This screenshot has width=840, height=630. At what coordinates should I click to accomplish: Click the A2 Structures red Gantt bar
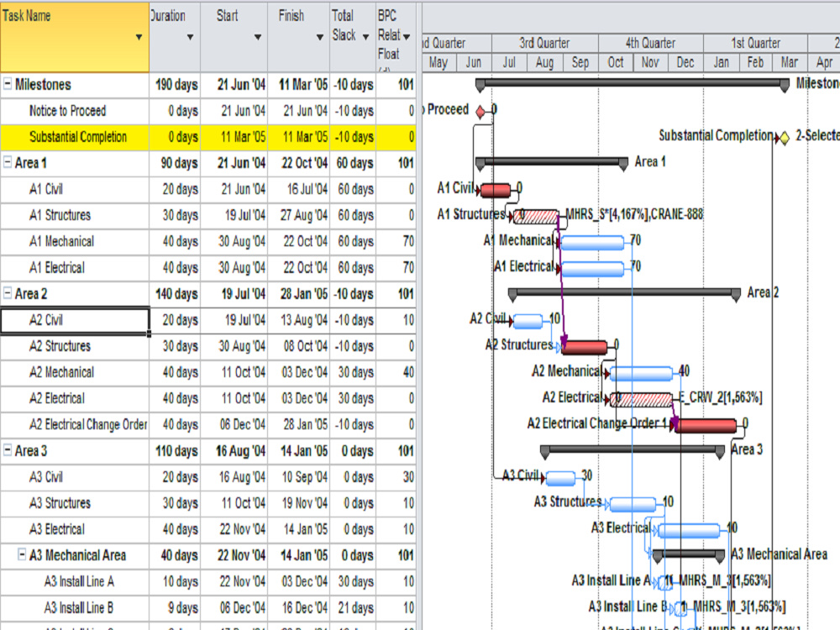point(585,347)
